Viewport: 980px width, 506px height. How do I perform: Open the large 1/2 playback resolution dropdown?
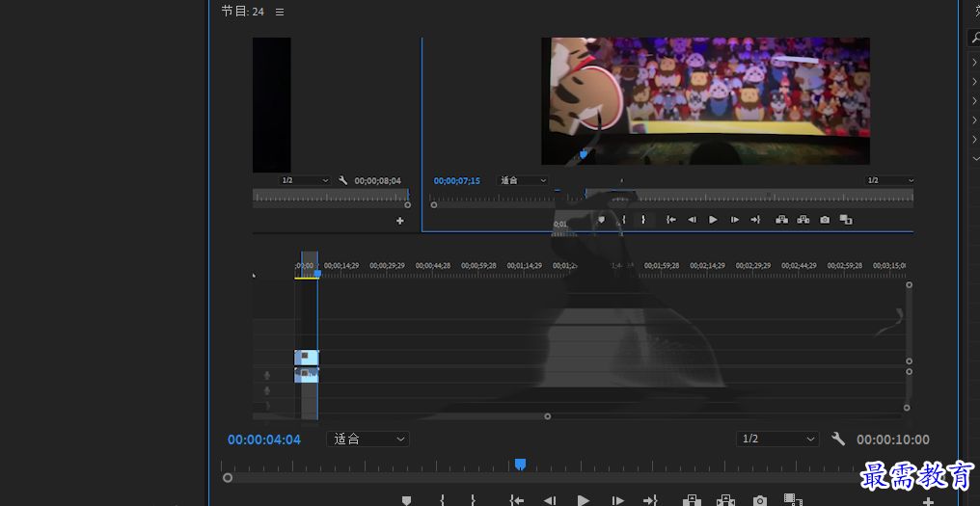pyautogui.click(x=777, y=439)
